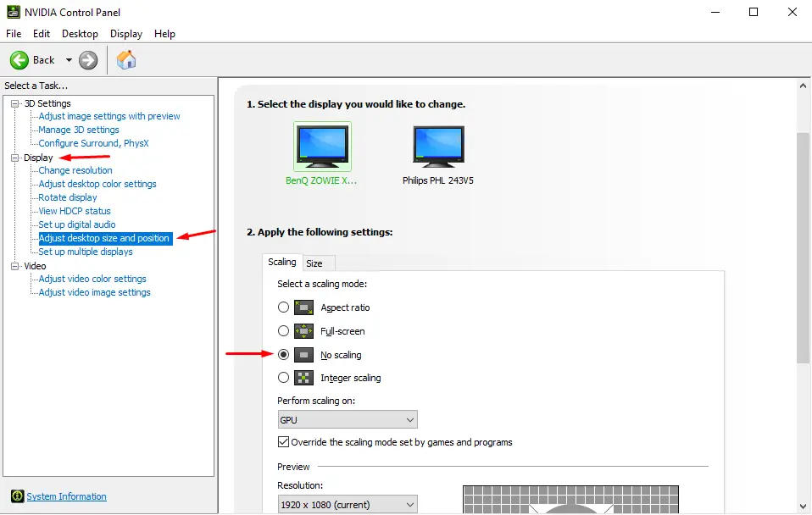
Task: Click the Video tree label
Action: pos(35,266)
